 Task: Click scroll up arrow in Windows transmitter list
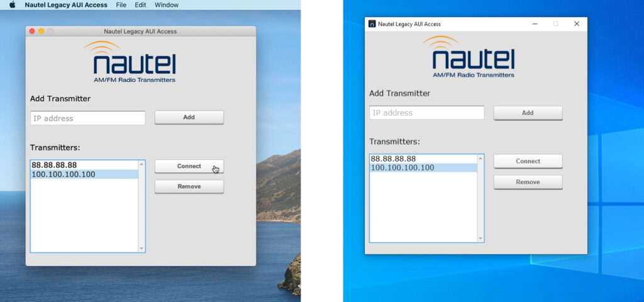(480, 158)
